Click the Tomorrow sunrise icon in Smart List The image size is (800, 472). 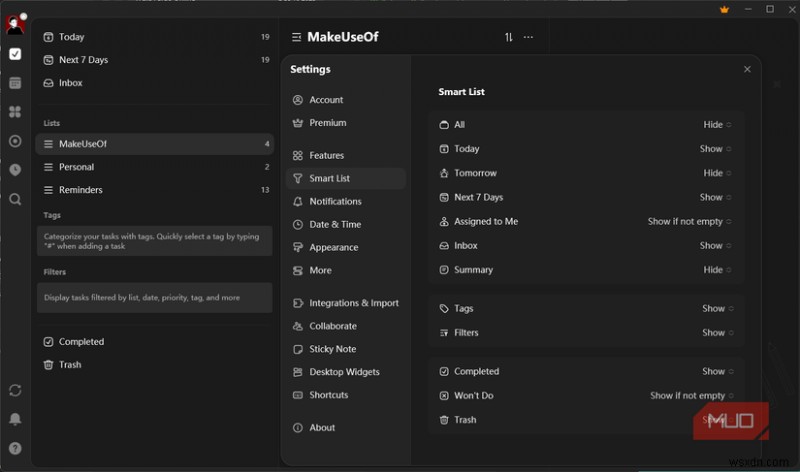coord(444,173)
